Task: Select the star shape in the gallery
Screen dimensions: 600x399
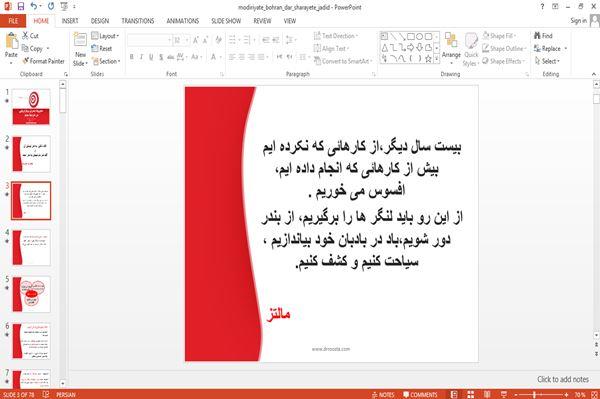Action: click(x=428, y=59)
